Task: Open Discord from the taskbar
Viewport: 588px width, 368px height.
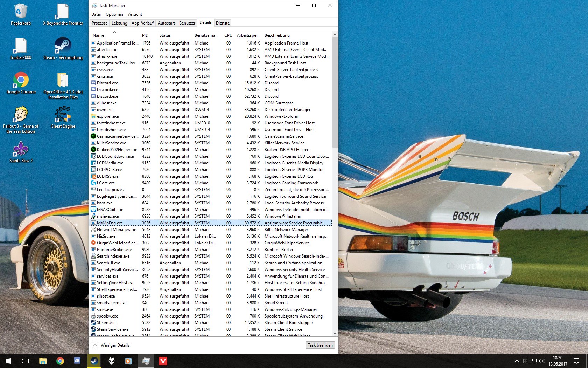Action: click(x=77, y=361)
